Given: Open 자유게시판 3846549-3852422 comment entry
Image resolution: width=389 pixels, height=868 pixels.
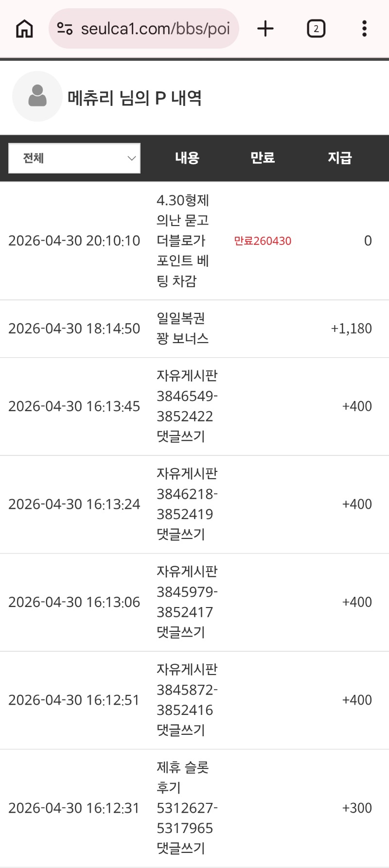Looking at the screenshot, I should (x=187, y=406).
